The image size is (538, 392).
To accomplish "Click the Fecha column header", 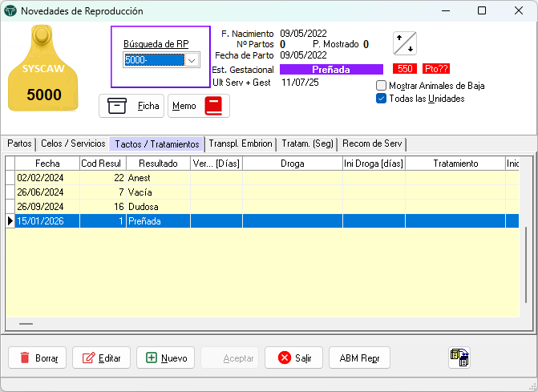I will click(x=47, y=163).
